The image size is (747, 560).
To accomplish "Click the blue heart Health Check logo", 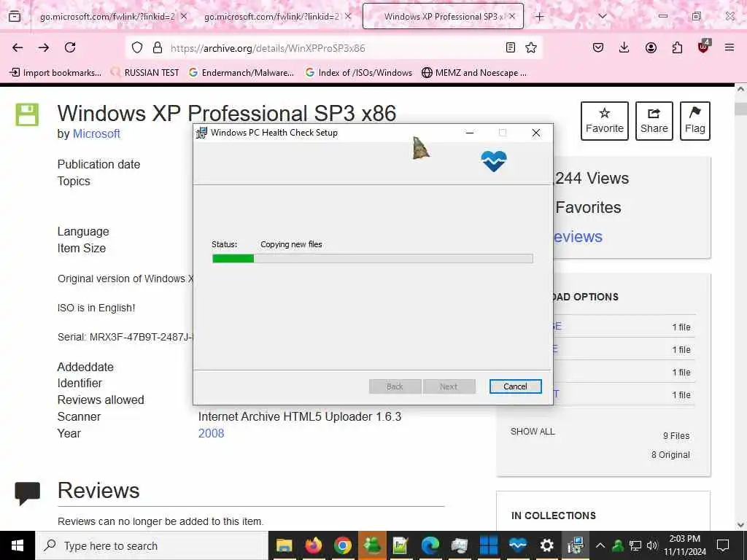I will pyautogui.click(x=494, y=161).
